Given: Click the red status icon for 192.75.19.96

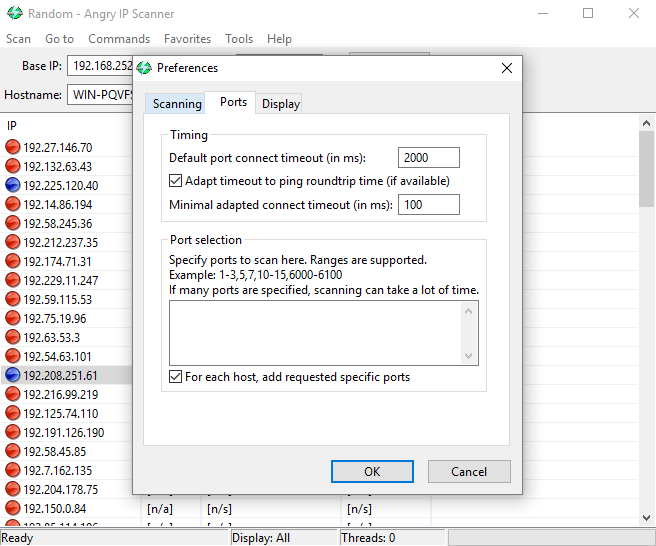Looking at the screenshot, I should [13, 318].
